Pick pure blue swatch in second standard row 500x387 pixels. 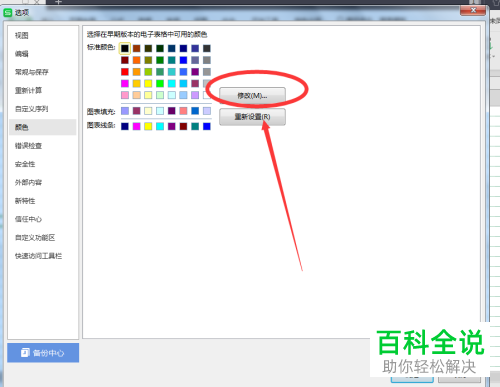[x=183, y=60]
